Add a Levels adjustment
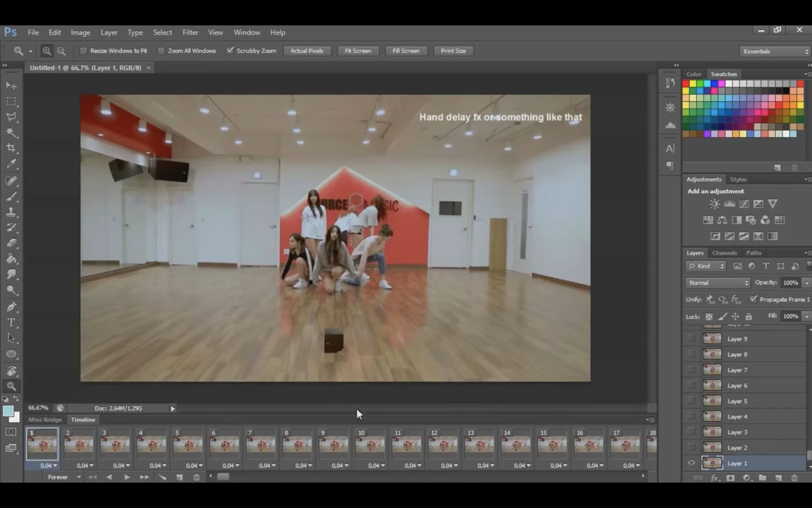Screen dimensions: 812x508 [729, 204]
